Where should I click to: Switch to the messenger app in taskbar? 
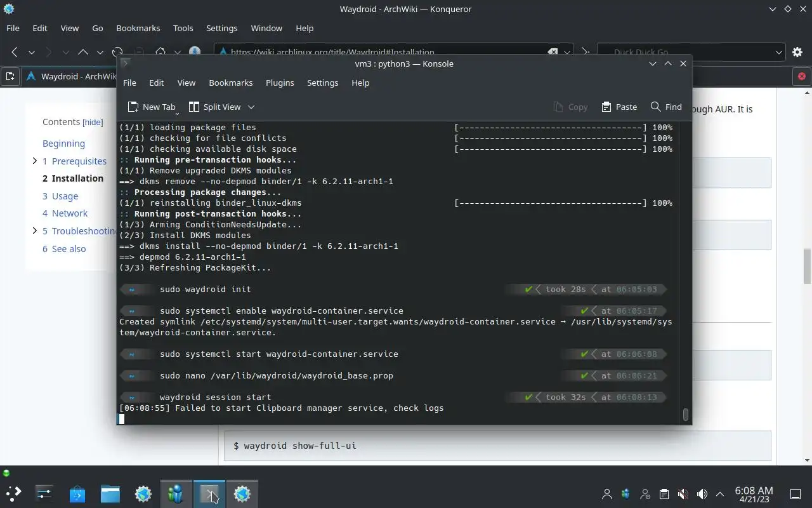pos(176,493)
